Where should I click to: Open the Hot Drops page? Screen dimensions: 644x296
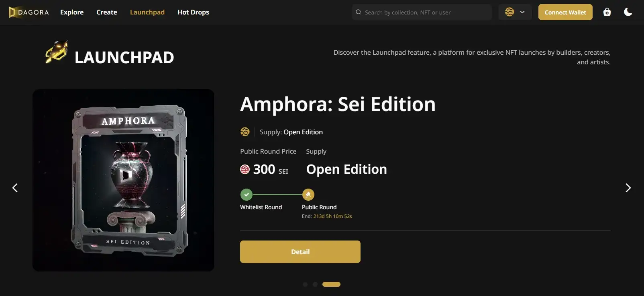click(193, 12)
